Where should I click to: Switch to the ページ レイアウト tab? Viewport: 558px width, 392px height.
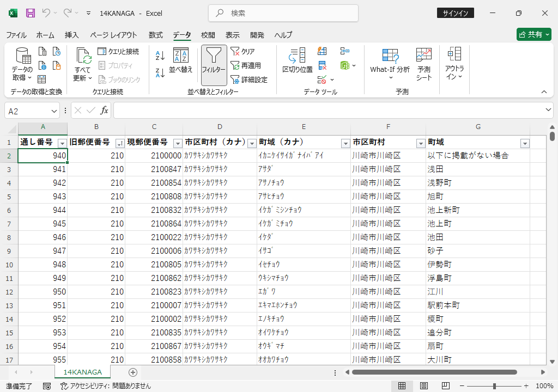[113, 35]
